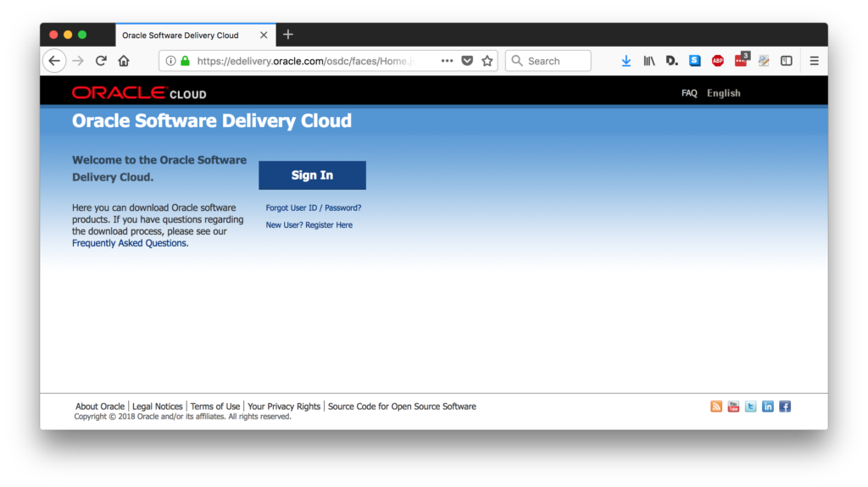Click New User? Register Here link

(x=309, y=225)
